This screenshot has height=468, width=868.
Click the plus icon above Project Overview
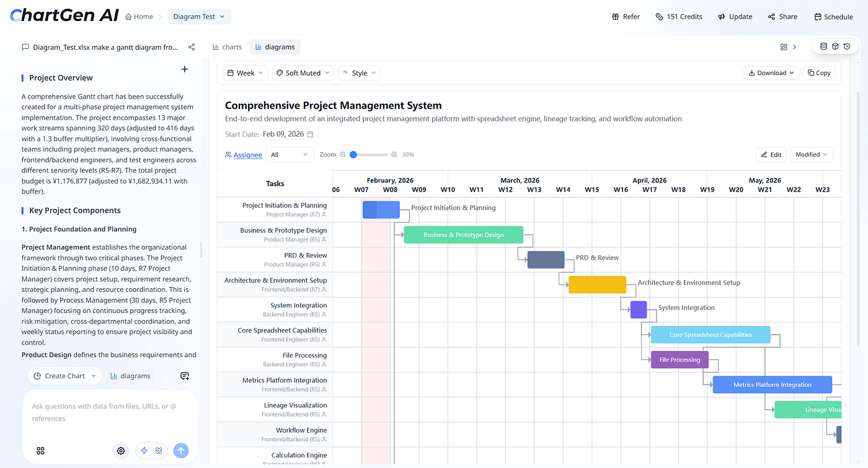pos(184,69)
